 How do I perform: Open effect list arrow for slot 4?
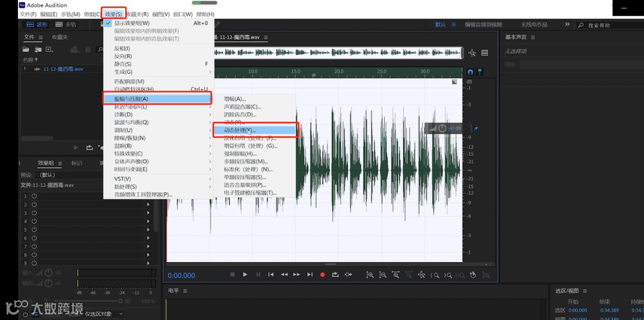coord(148,221)
